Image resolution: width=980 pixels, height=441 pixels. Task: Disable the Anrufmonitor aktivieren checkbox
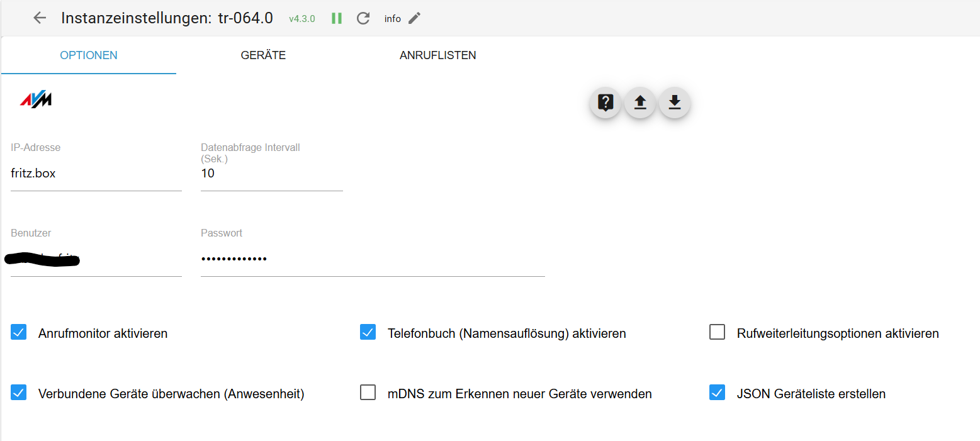[19, 332]
